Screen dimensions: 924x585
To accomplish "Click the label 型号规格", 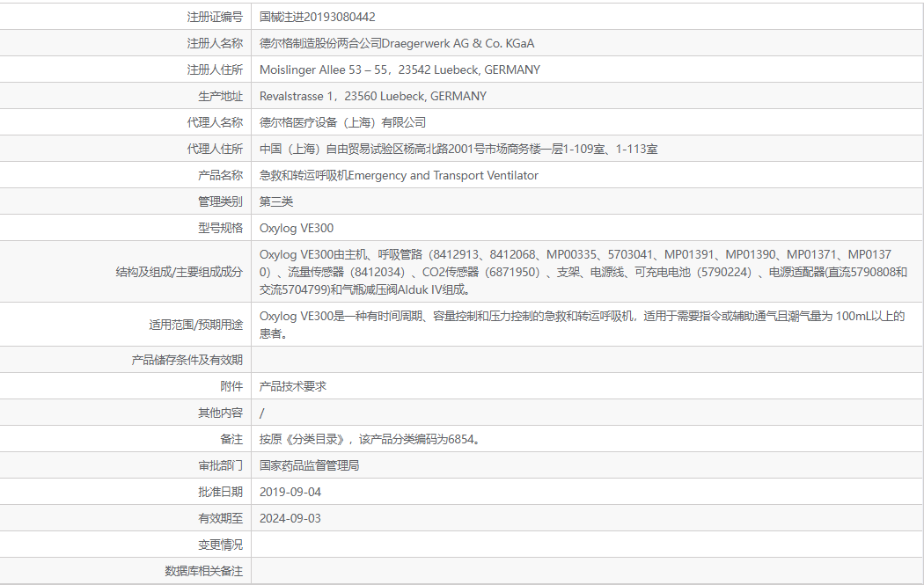I will (x=220, y=229).
